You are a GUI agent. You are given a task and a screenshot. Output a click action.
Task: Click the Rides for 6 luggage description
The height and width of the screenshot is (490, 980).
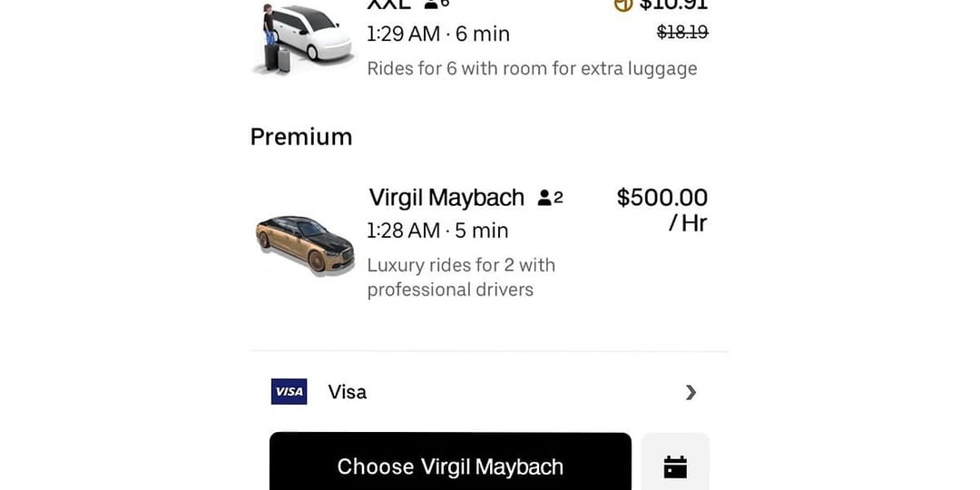click(532, 68)
